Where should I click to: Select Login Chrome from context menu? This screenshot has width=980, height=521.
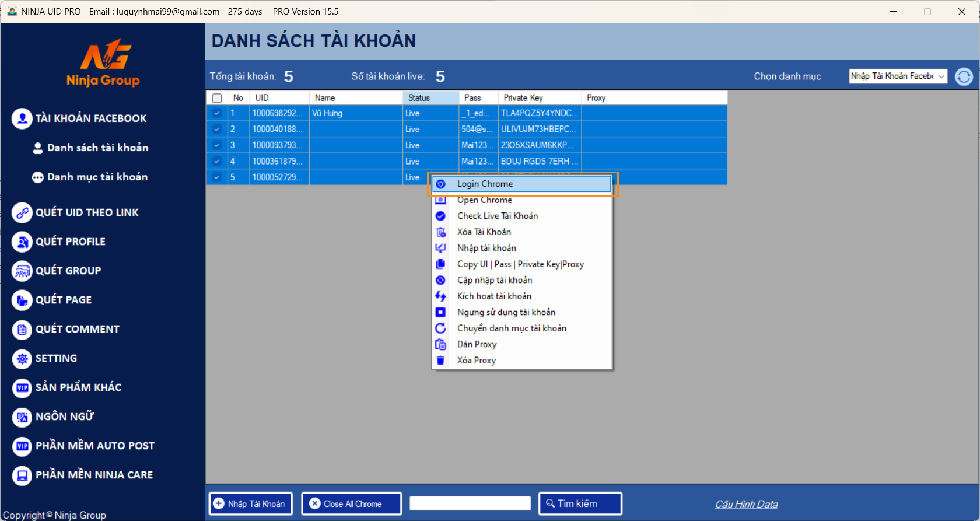[522, 184]
